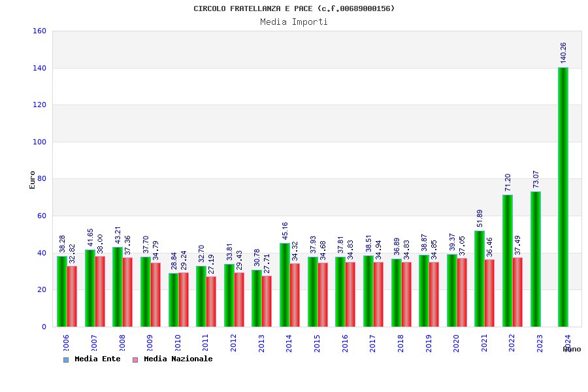Click the x-axis year label 2020
Image resolution: width=588 pixels, height=392 pixels.
point(456,343)
